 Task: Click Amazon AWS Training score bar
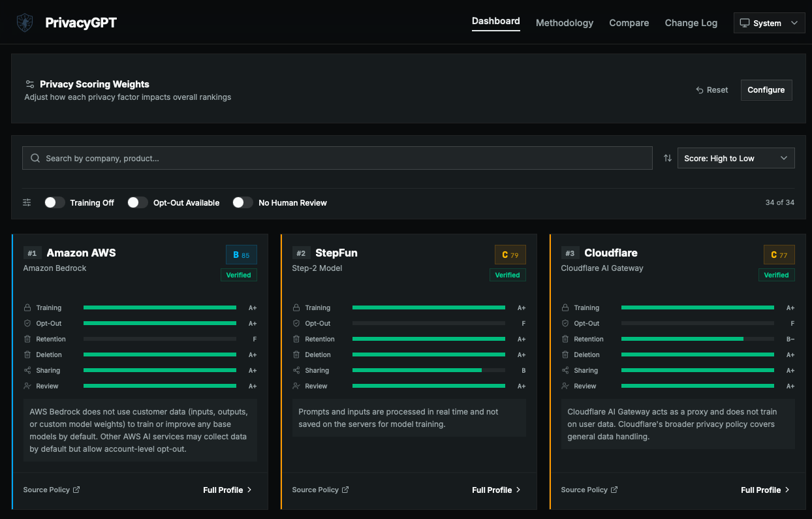click(160, 307)
